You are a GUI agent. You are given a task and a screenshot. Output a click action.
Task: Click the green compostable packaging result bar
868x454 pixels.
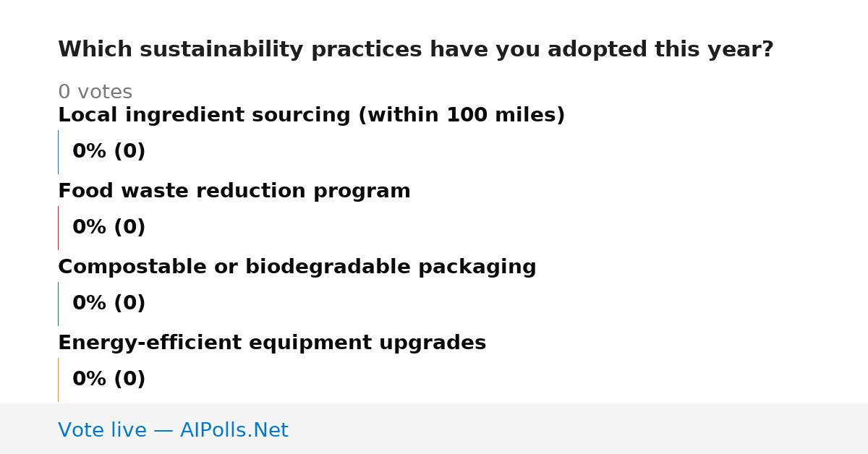pos(58,304)
